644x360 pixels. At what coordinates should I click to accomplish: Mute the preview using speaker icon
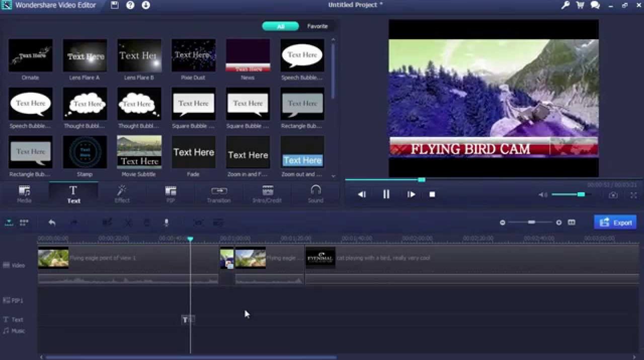point(542,195)
